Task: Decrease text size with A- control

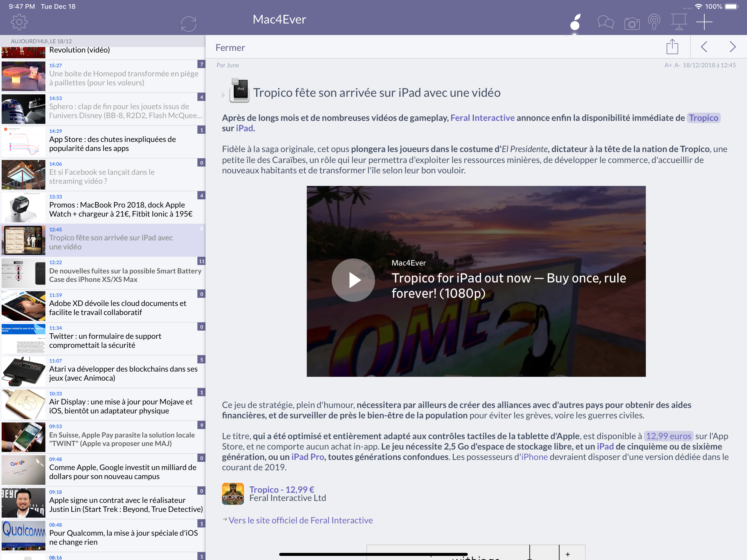Action: coord(677,65)
